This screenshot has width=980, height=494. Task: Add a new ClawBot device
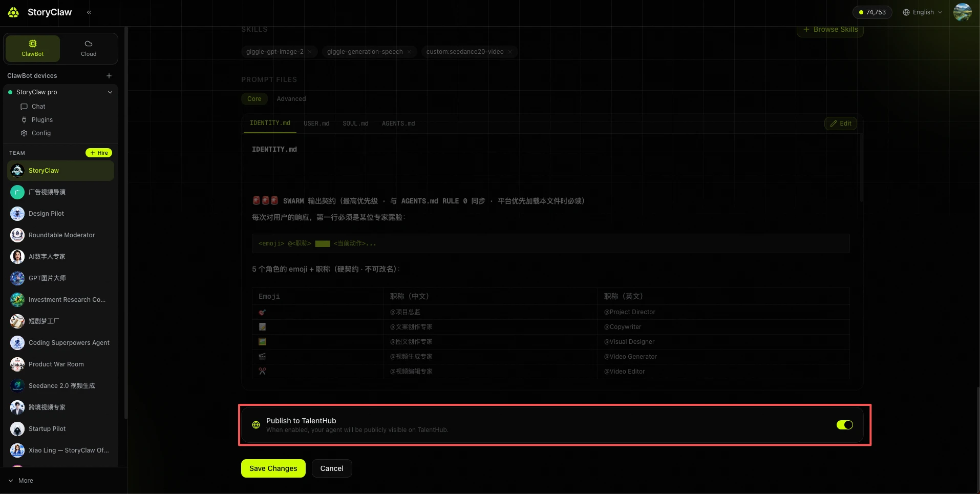click(x=109, y=76)
